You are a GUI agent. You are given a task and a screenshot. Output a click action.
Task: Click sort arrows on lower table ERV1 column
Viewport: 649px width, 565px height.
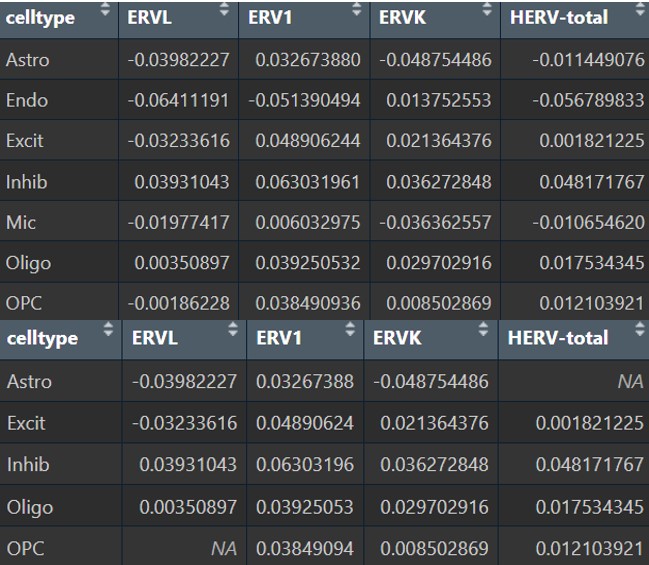350,332
